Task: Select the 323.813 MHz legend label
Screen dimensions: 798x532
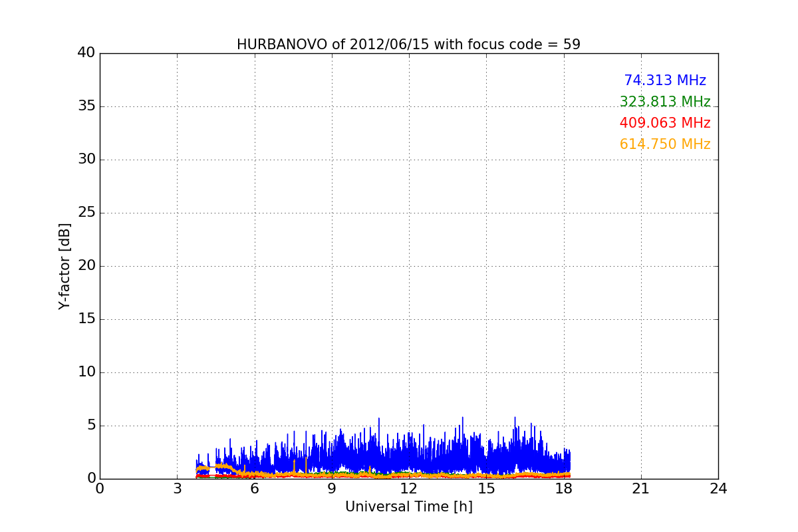Action: tap(665, 102)
